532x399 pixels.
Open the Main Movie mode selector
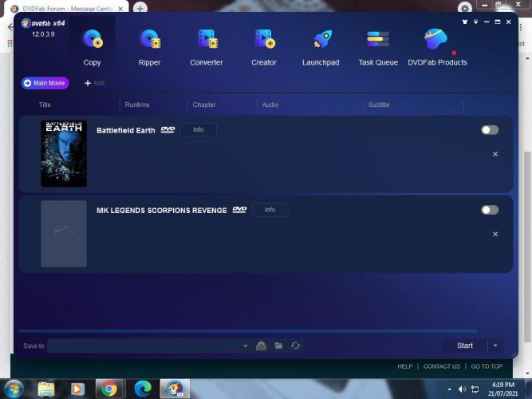coord(45,83)
